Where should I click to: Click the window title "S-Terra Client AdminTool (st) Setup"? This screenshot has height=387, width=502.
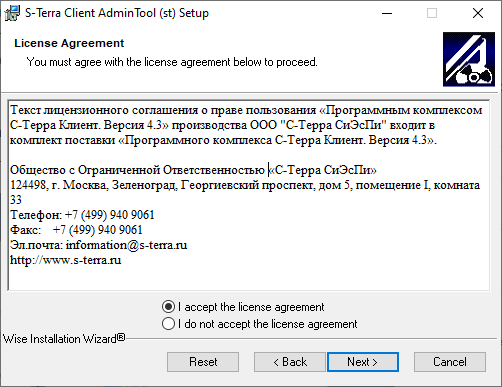pyautogui.click(x=117, y=13)
